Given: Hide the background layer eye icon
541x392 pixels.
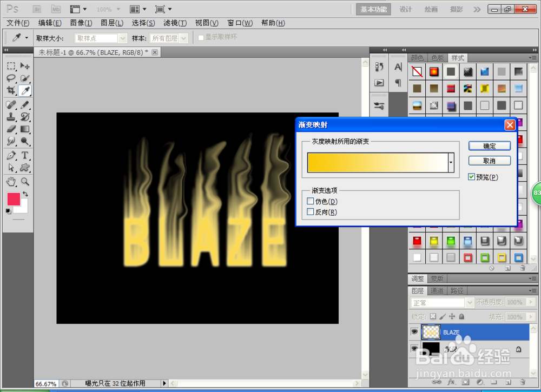Looking at the screenshot, I should coord(414,349).
